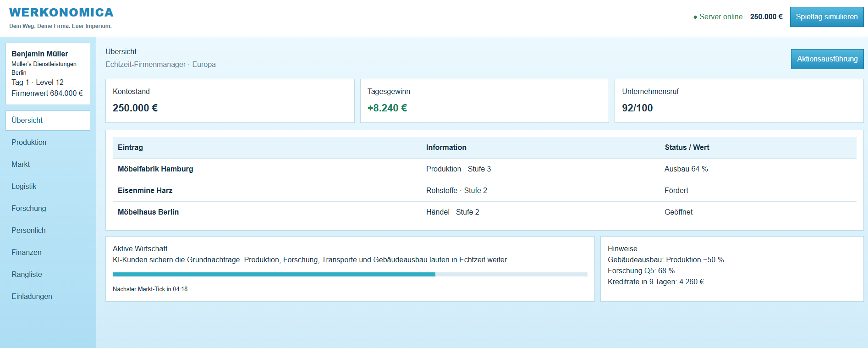Open the Möbelhaus Berlin row
Screen dimensions: 868x348
[484, 212]
